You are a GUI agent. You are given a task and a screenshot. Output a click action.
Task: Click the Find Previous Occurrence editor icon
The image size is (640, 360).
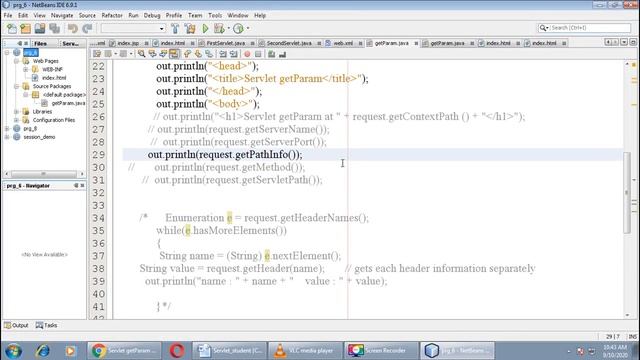(x=152, y=54)
